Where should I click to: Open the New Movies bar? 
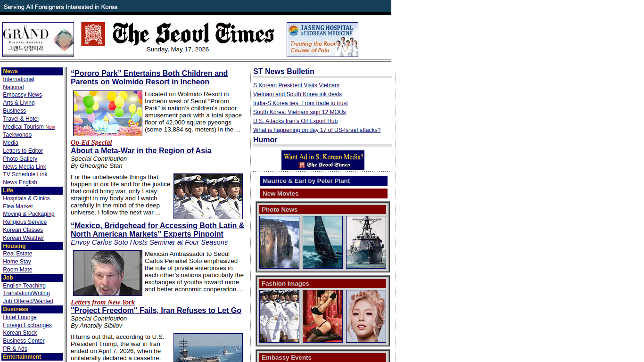click(x=324, y=194)
